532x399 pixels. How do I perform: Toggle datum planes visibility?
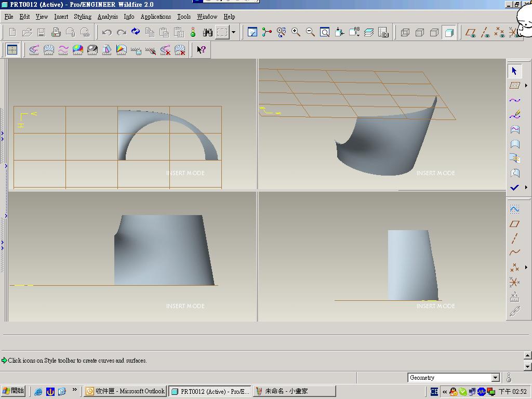point(471,32)
